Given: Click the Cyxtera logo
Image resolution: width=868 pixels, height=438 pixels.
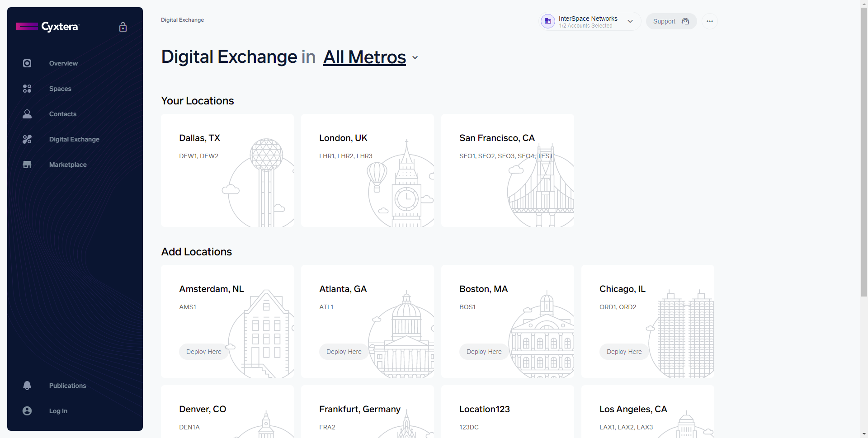Looking at the screenshot, I should point(47,27).
